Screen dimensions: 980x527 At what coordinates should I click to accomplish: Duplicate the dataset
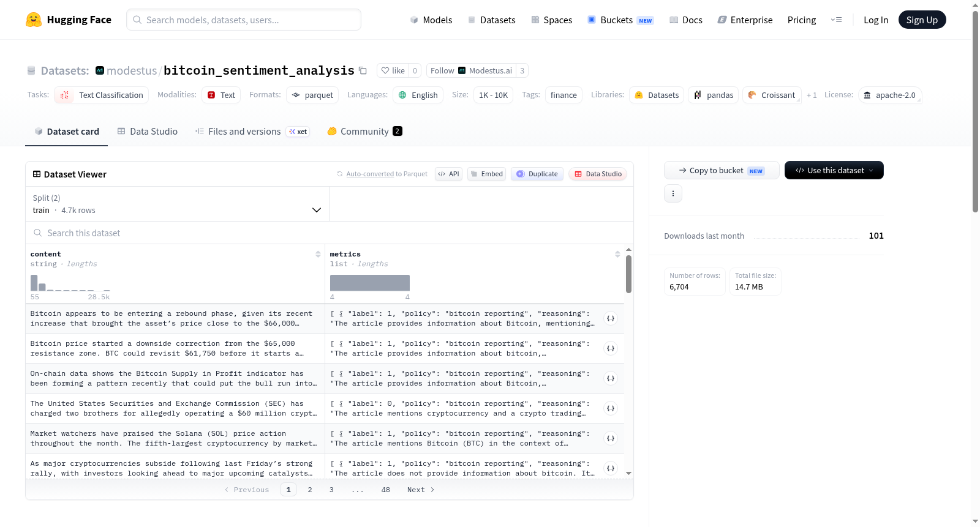tap(537, 174)
